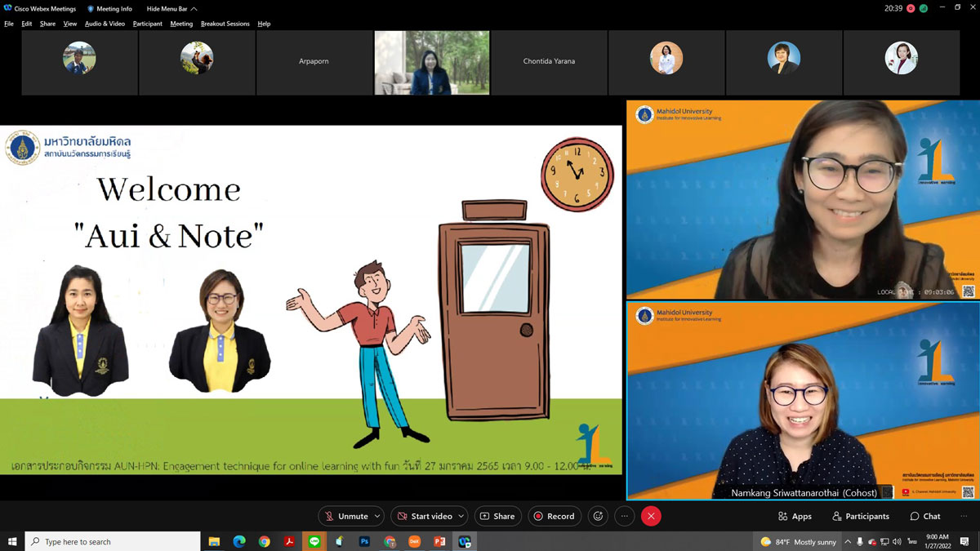Select Chontida Yarana's participant tile

coord(549,62)
